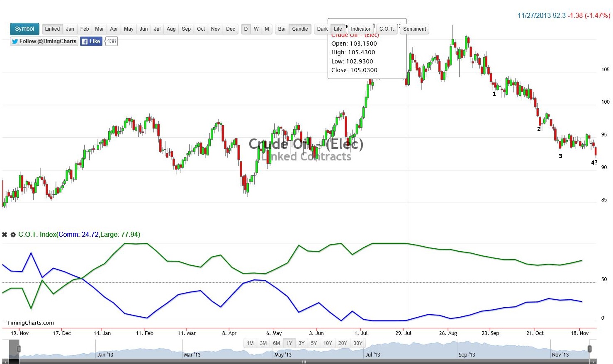Switch to weekly timeframe W
The height and width of the screenshot is (364, 613).
(256, 29)
